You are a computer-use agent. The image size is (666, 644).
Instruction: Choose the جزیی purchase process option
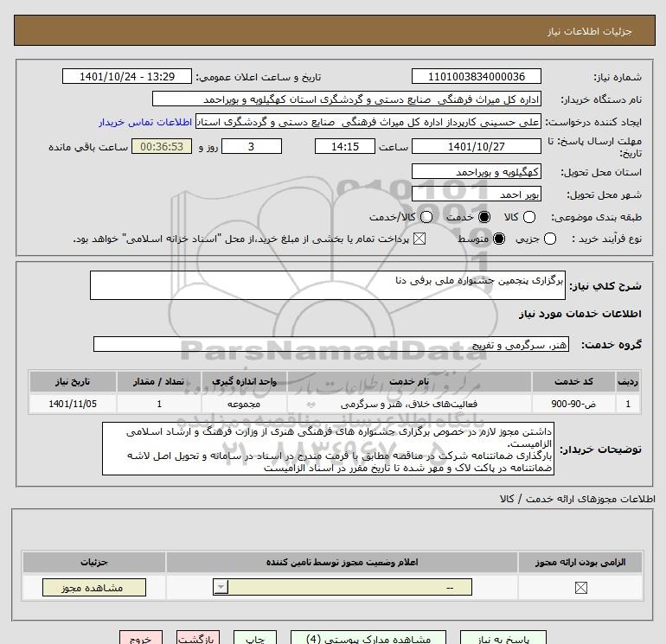(549, 239)
